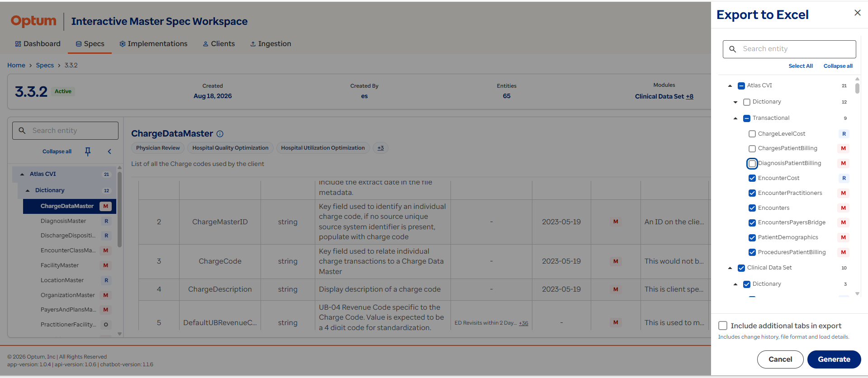This screenshot has height=378, width=868.
Task: Toggle the Atlas CVI checkbox in export
Action: coord(741,85)
